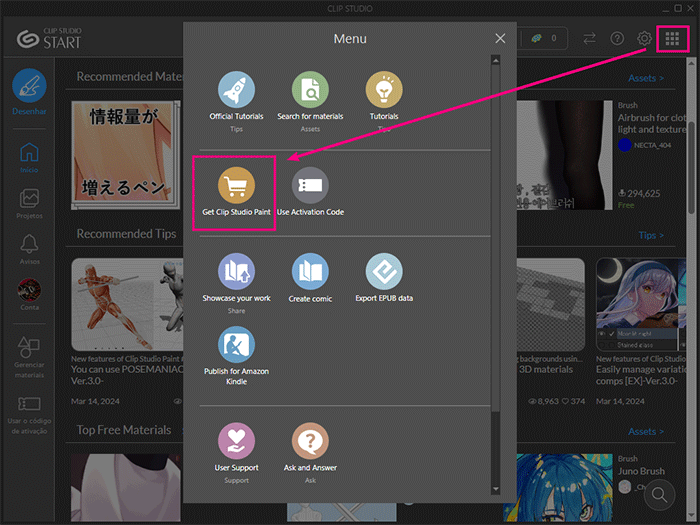Open Official Tutorials rocket icon
This screenshot has height=525, width=700.
click(236, 90)
